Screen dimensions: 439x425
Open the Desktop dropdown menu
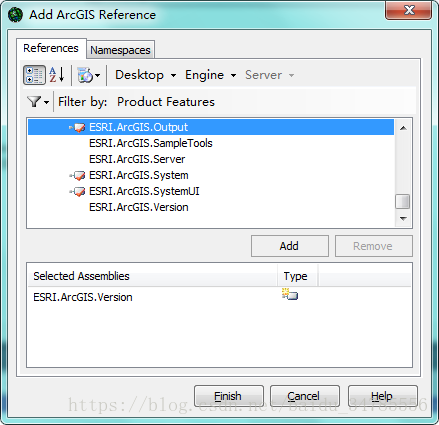(x=145, y=75)
